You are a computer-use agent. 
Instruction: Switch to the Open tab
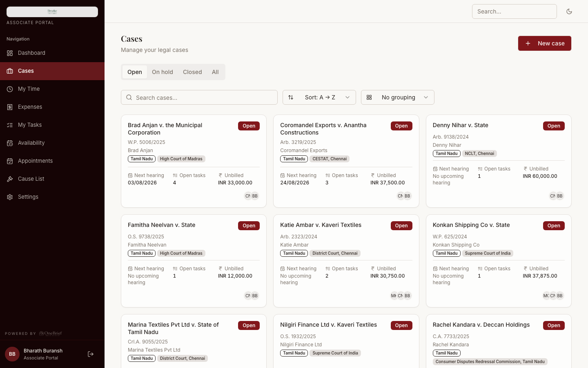coord(135,72)
